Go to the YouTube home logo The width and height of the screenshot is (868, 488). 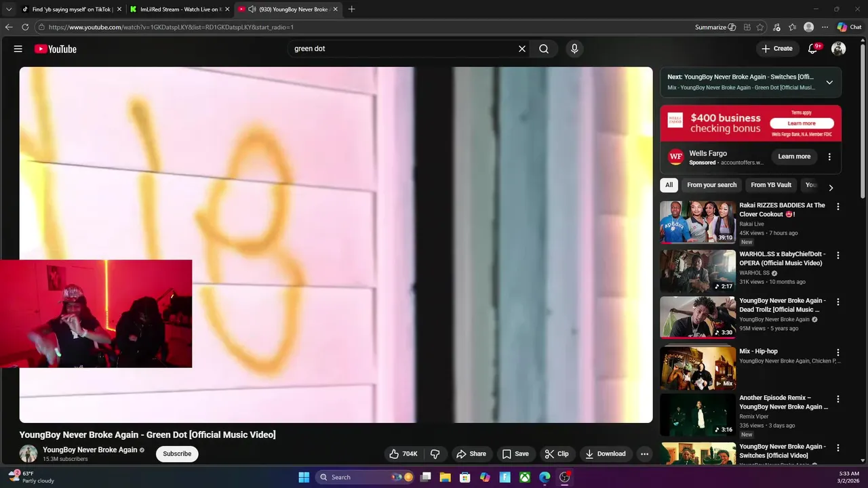56,49
